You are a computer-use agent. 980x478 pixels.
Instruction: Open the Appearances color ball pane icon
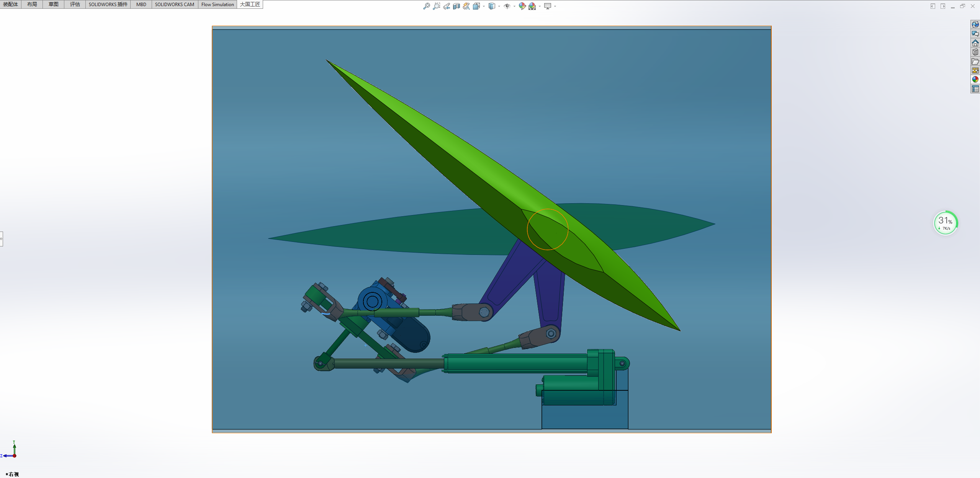point(975,80)
